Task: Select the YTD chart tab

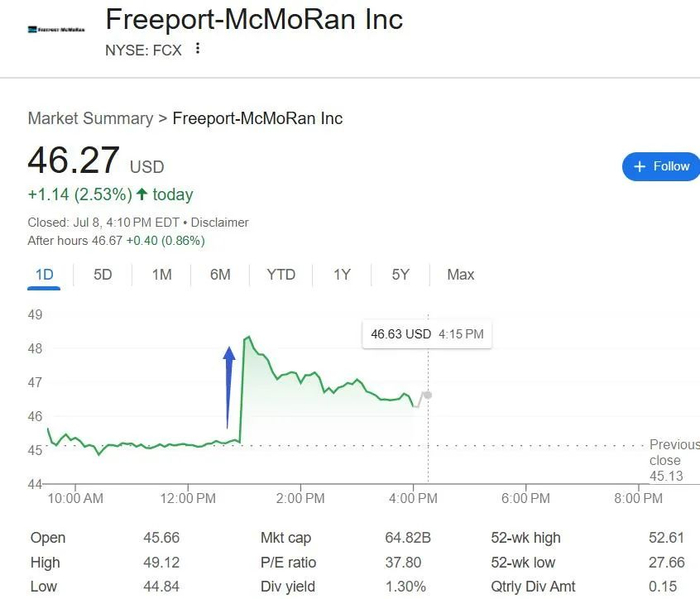Action: pos(281,274)
